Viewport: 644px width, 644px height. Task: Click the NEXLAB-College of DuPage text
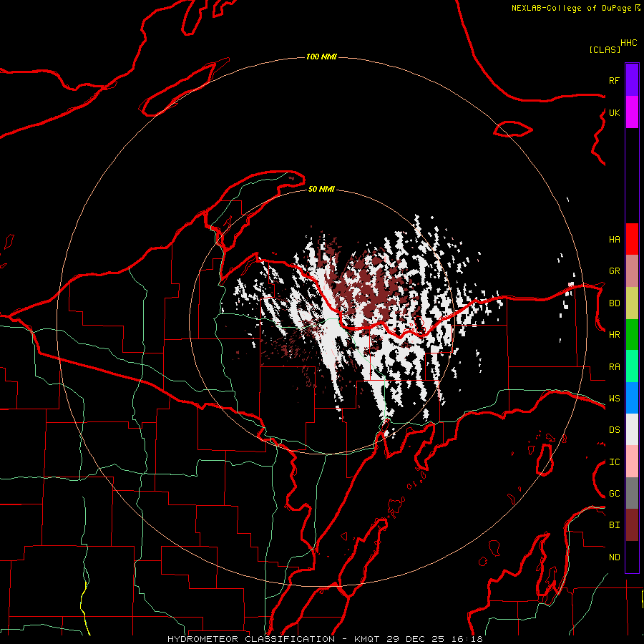[571, 8]
